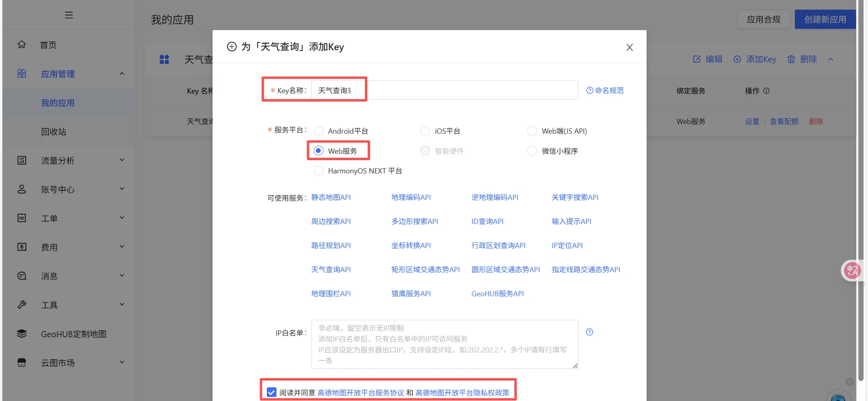The height and width of the screenshot is (401, 868).
Task: Click the 静态地图API service link
Action: pyautogui.click(x=331, y=197)
